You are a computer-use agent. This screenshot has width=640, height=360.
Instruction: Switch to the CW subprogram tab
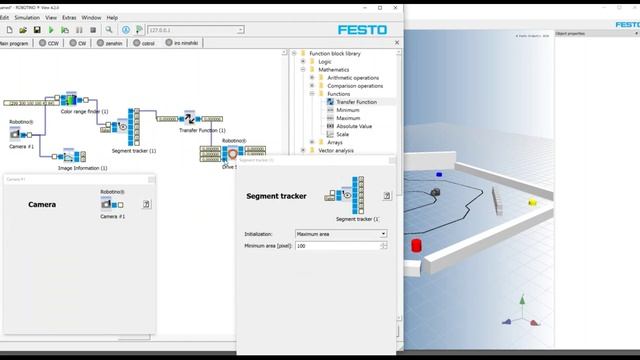coord(78,43)
